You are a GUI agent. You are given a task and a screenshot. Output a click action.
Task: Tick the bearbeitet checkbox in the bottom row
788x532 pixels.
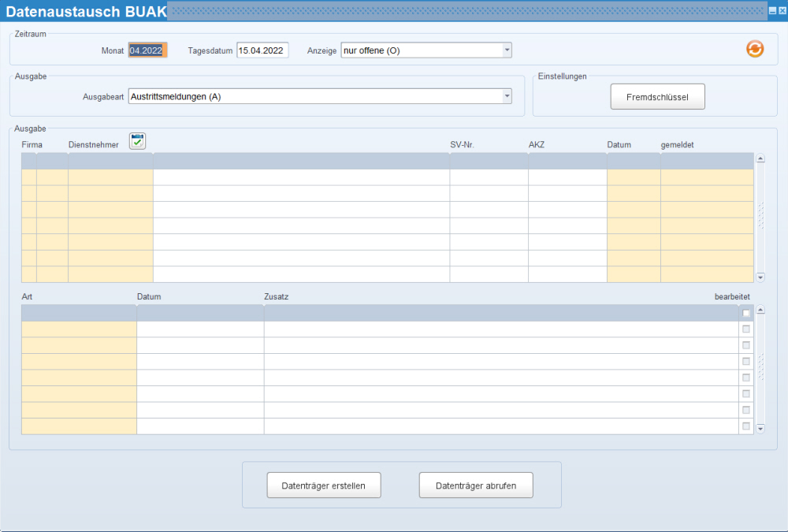pyautogui.click(x=745, y=426)
